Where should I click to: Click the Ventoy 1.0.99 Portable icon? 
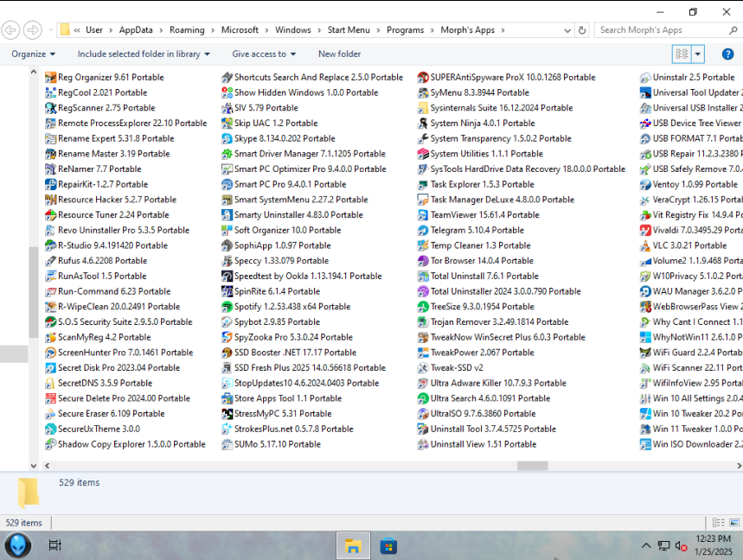(645, 185)
